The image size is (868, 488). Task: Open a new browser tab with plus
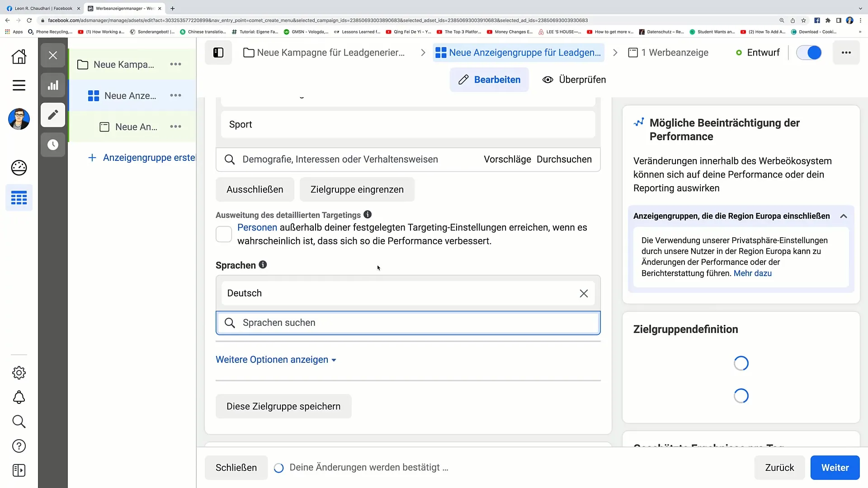tap(172, 8)
